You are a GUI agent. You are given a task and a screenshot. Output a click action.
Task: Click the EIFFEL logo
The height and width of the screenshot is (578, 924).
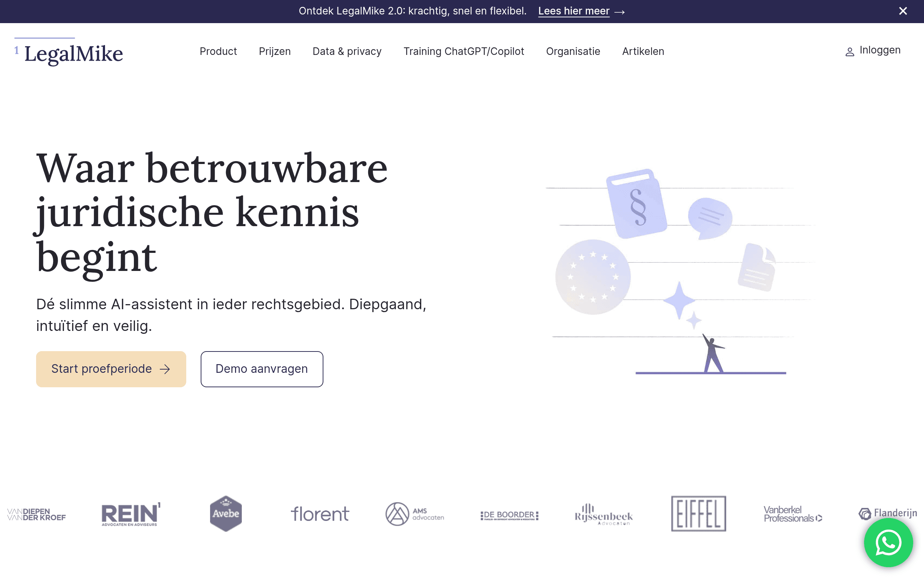(x=698, y=513)
